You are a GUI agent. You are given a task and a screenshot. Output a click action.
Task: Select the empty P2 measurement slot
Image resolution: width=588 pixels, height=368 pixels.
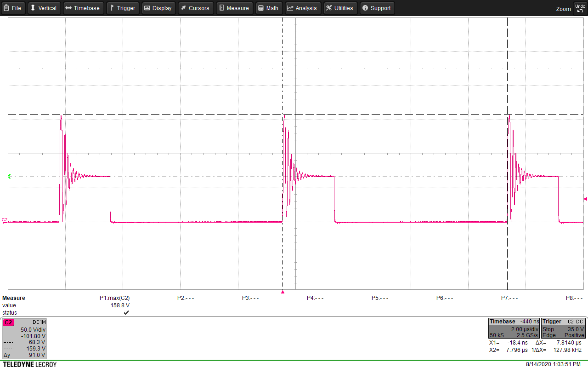[186, 298]
